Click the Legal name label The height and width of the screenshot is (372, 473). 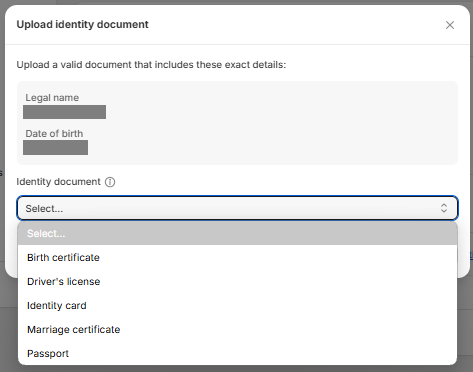click(x=52, y=98)
